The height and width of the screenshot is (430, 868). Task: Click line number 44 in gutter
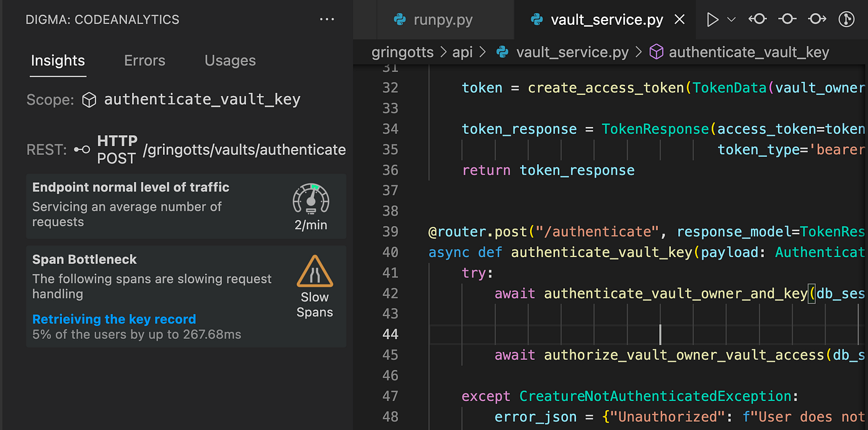[x=391, y=335]
